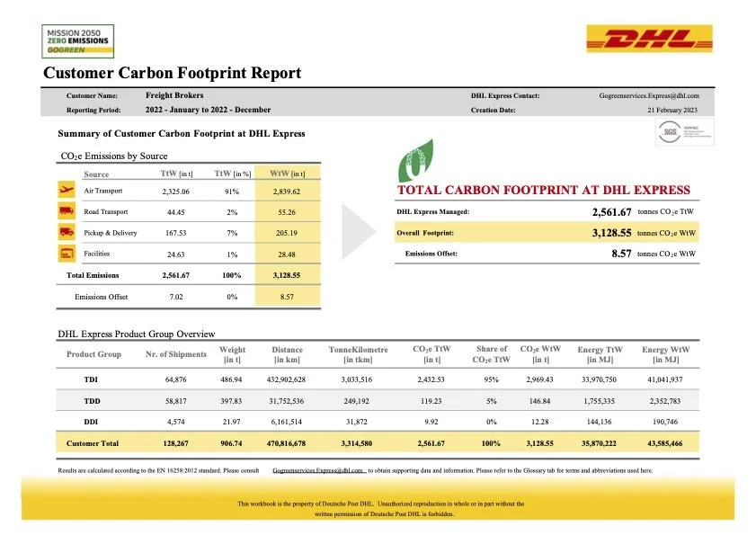
Task: Click TDI distance 432,902,628
Action: 286,379
